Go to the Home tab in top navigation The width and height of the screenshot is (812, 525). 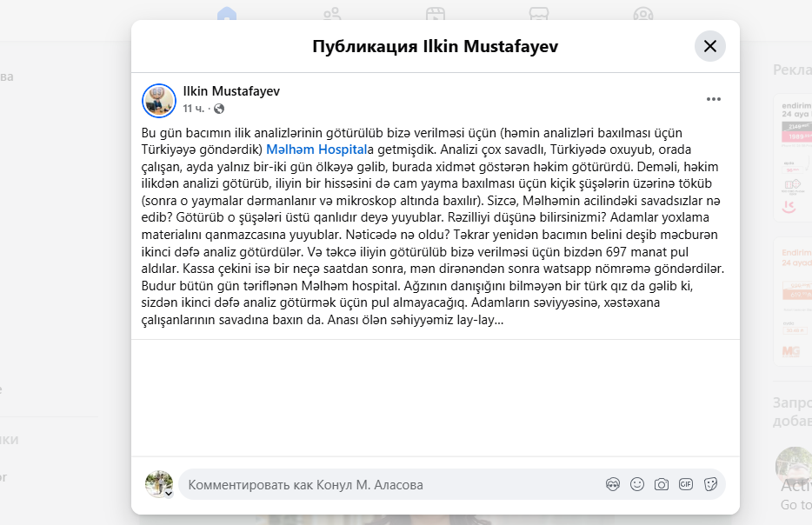[227, 14]
